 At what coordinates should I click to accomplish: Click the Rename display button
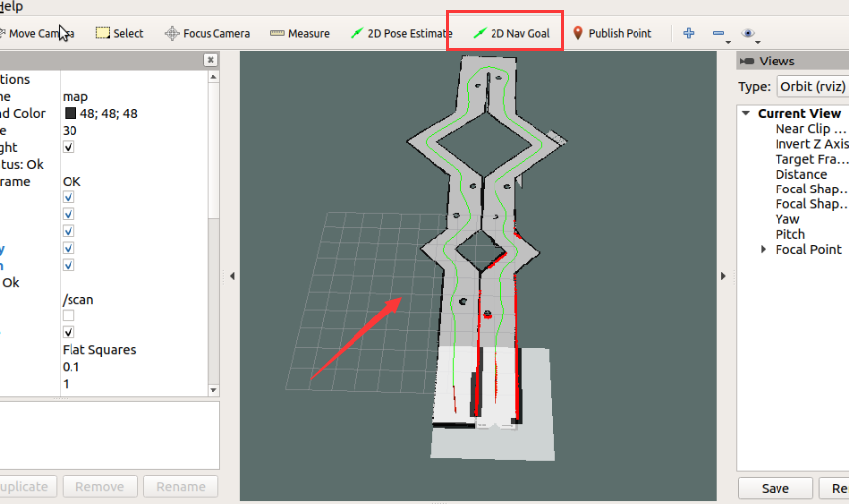[x=181, y=487]
